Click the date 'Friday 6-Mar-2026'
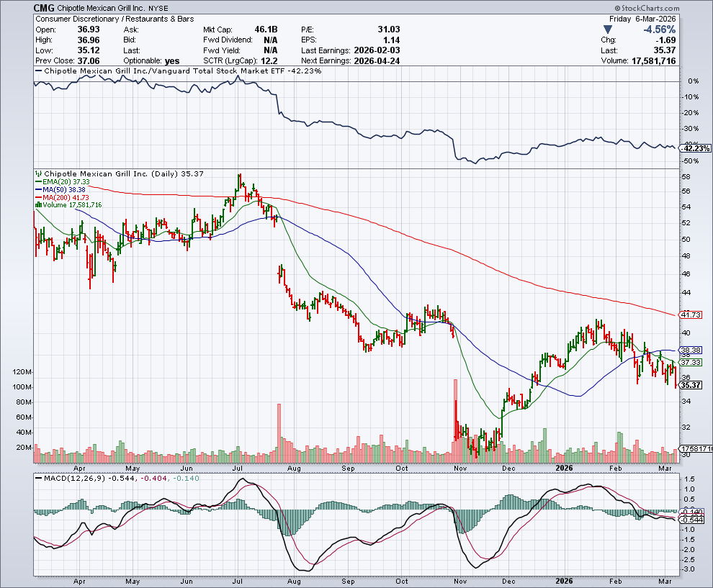The height and width of the screenshot is (588, 713). pos(642,19)
